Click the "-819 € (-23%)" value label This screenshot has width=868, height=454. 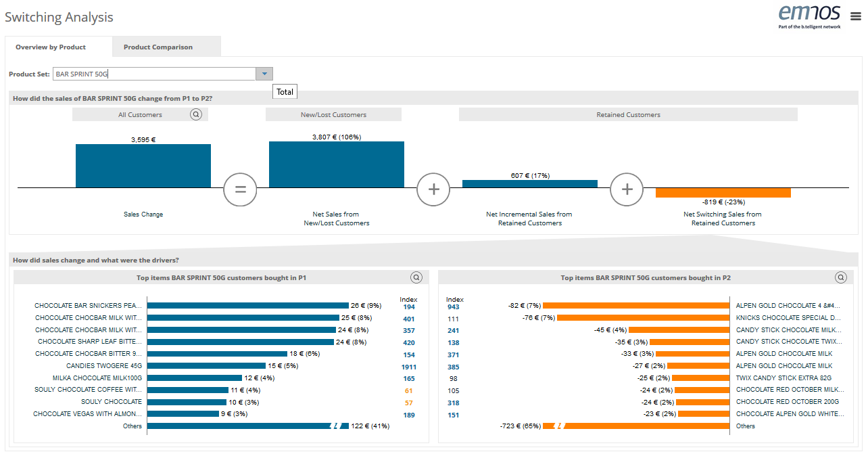[723, 202]
